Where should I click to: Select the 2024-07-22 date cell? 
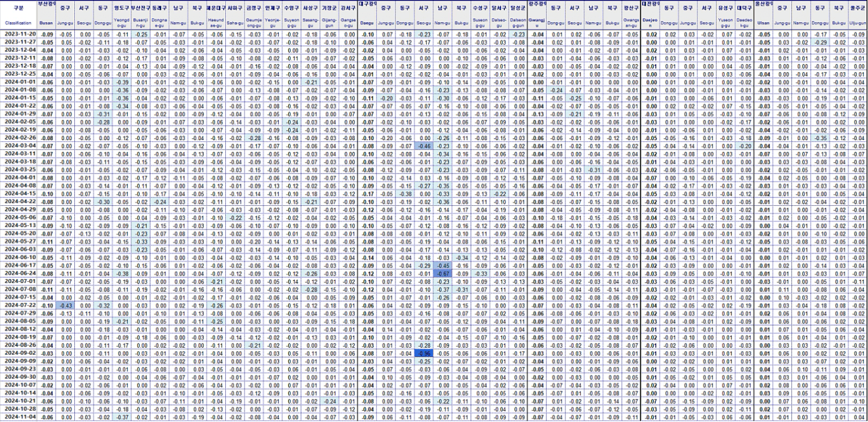tap(18, 305)
